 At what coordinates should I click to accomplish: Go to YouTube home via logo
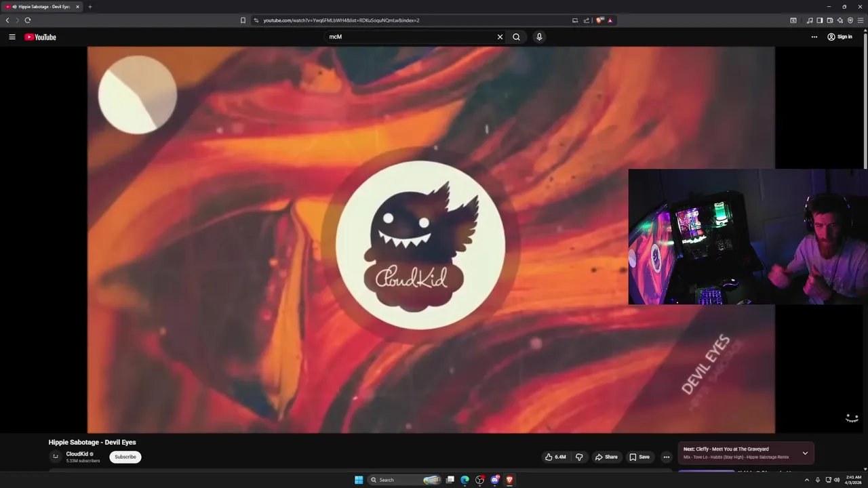[x=40, y=37]
